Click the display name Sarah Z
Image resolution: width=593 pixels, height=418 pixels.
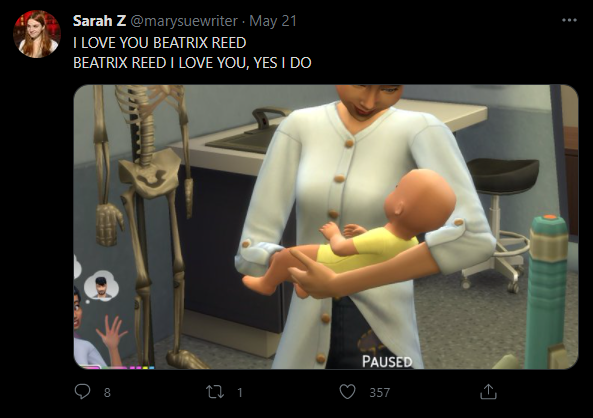coord(99,21)
